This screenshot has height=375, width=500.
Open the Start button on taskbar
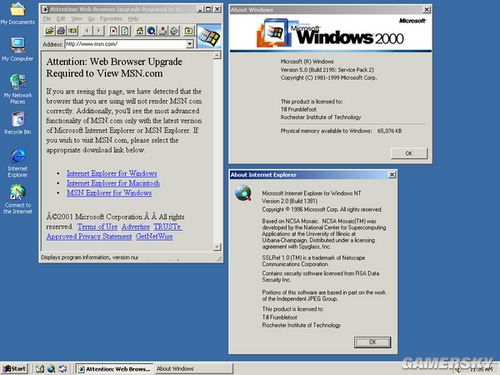15,369
